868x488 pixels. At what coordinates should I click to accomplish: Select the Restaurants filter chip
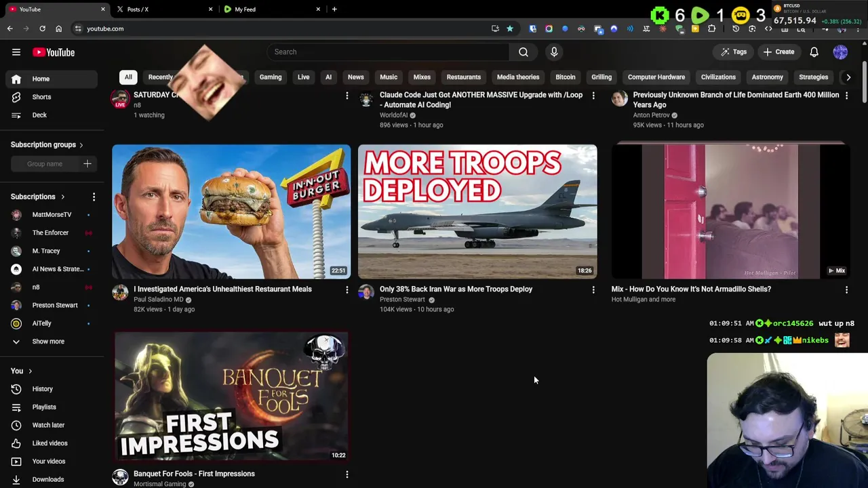pos(464,77)
